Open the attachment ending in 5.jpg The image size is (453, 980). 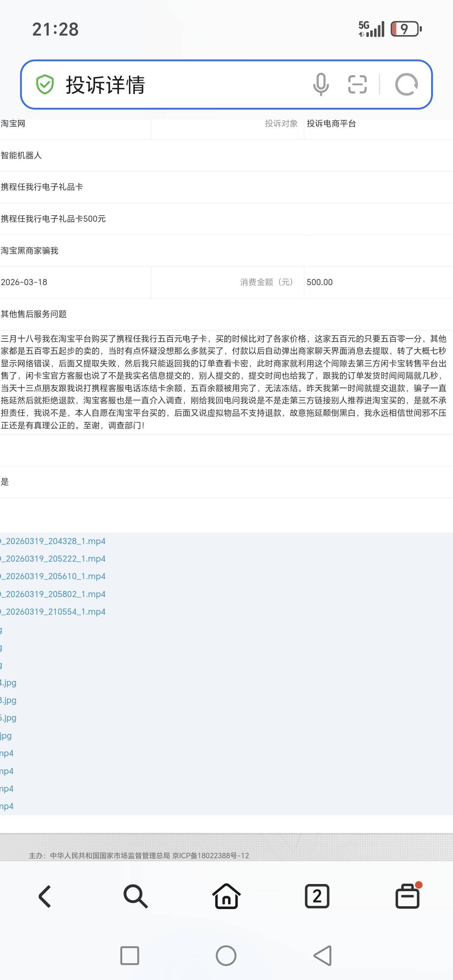[x=8, y=718]
